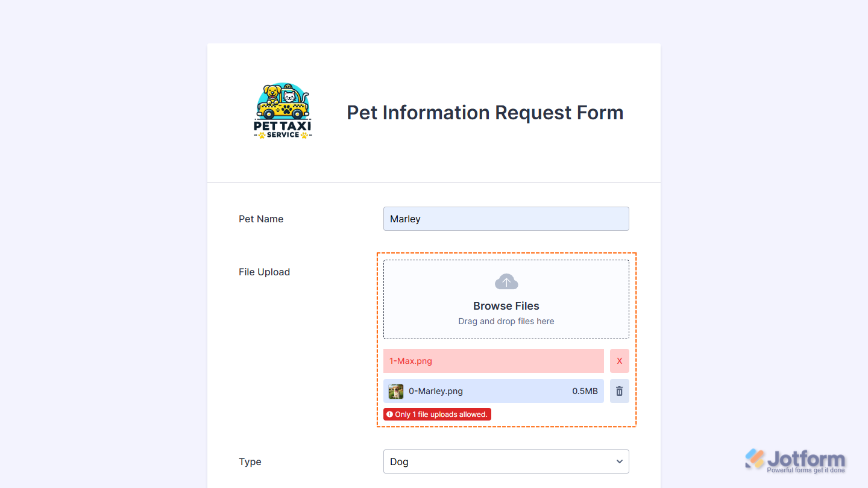Delete 0-Marley.png with the trash icon
868x488 pixels.
pos(619,391)
